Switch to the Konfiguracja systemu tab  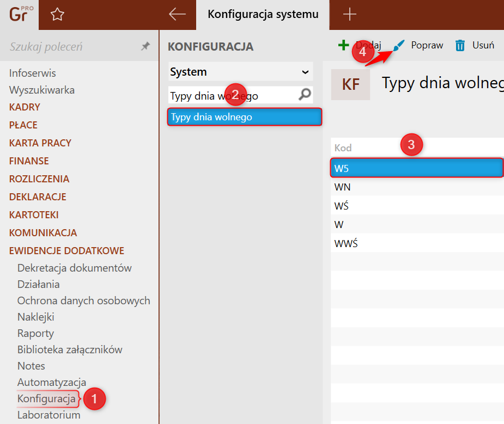[x=263, y=15]
